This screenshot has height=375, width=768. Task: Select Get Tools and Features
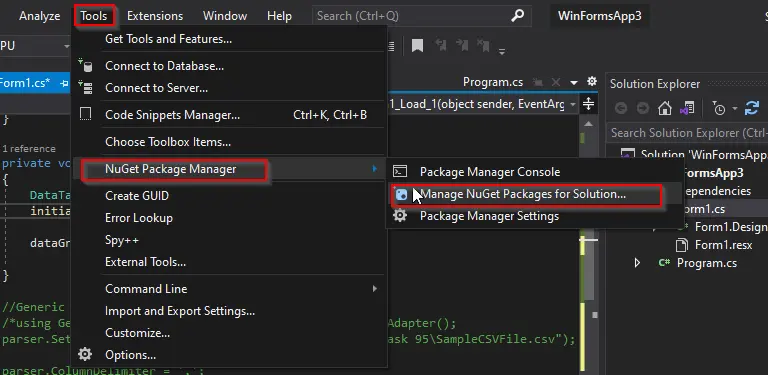tap(229, 39)
